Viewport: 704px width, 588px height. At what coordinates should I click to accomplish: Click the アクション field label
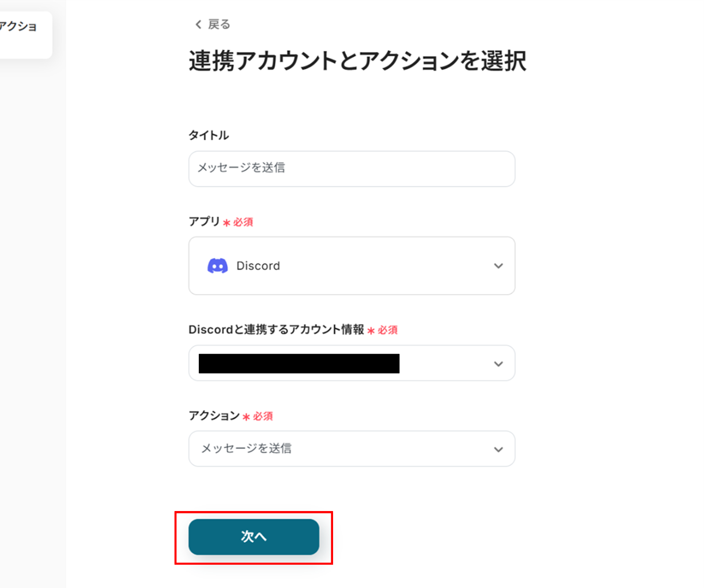click(214, 415)
